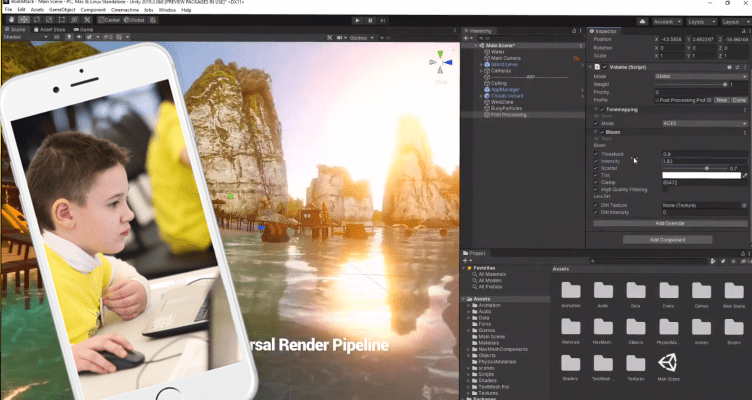752x400 pixels.
Task: Click the Step frame button
Action: [383, 21]
